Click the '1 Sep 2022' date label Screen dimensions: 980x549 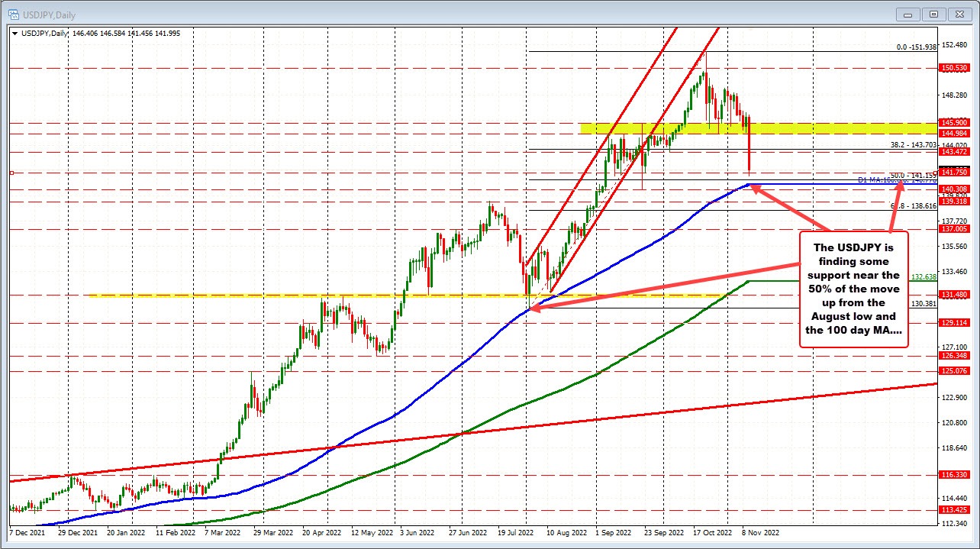614,532
